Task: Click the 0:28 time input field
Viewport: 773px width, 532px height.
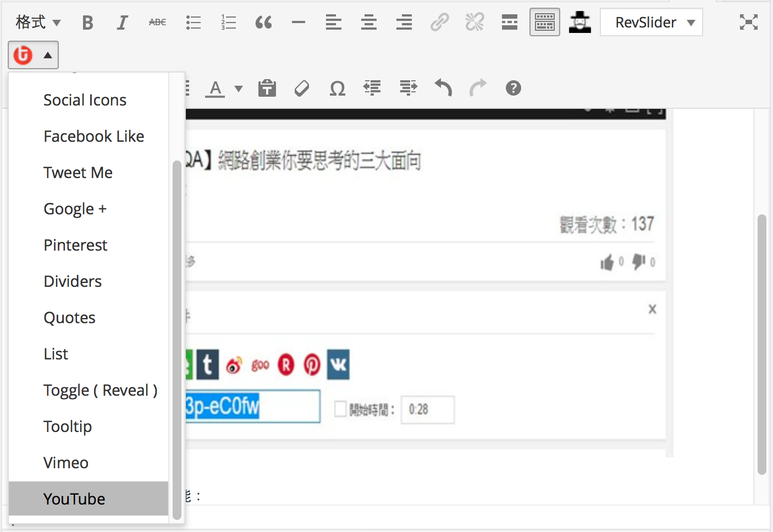Action: pos(428,409)
